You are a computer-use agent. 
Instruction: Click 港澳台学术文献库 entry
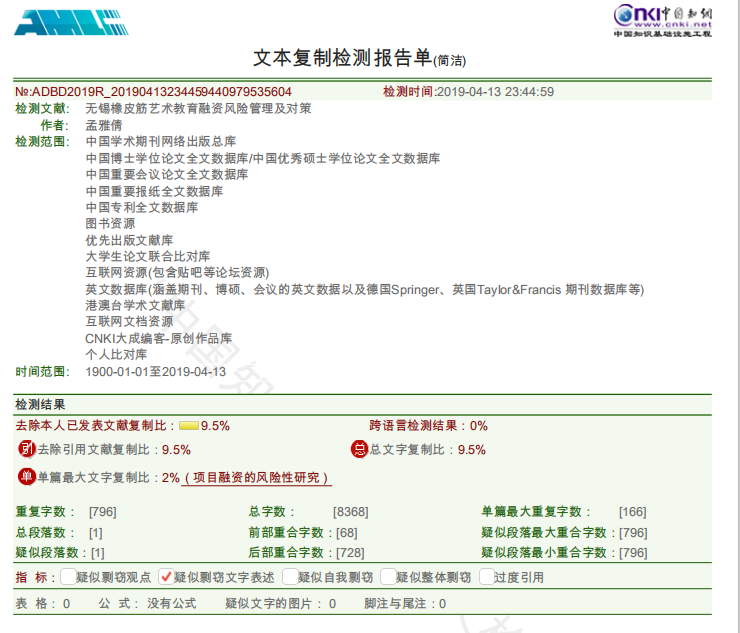[135, 305]
